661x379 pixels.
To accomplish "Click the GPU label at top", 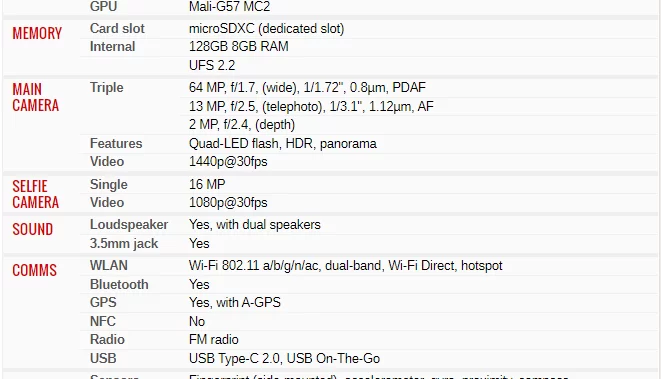I will tap(103, 6).
